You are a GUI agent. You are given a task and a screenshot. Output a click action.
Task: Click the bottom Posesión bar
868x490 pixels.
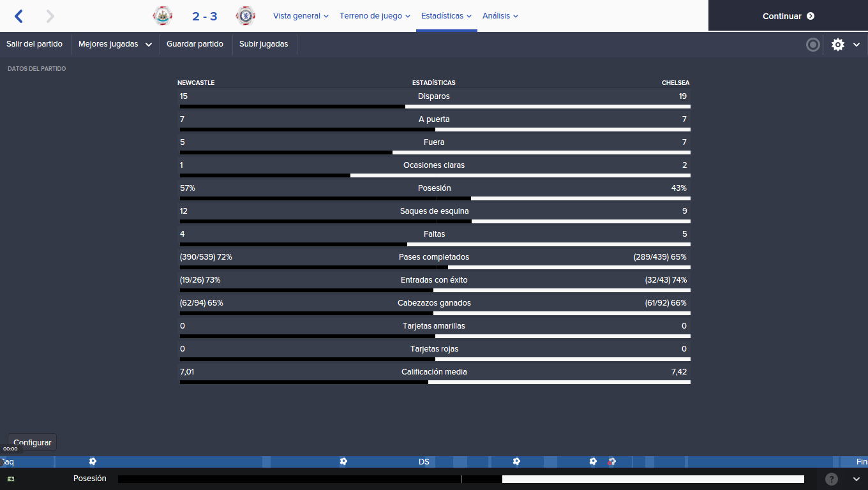tap(461, 479)
